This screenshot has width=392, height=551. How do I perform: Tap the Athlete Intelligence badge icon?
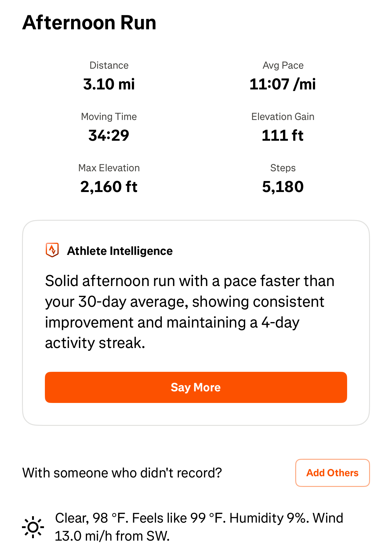pyautogui.click(x=52, y=250)
